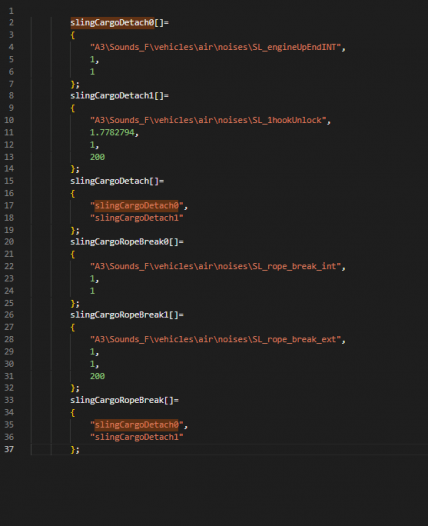Place cursor on slingCargoRopeBreak0[]= declaration
Viewport: 428px width, 526px height.
point(127,242)
